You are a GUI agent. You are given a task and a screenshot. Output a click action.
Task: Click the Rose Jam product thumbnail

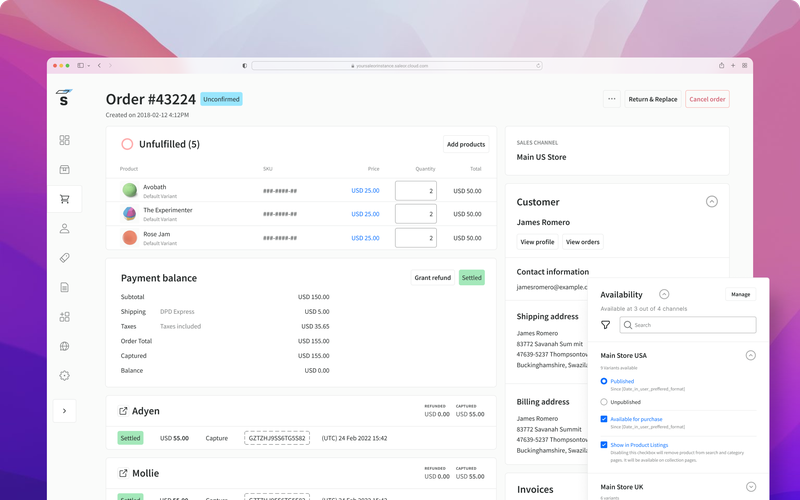point(130,238)
